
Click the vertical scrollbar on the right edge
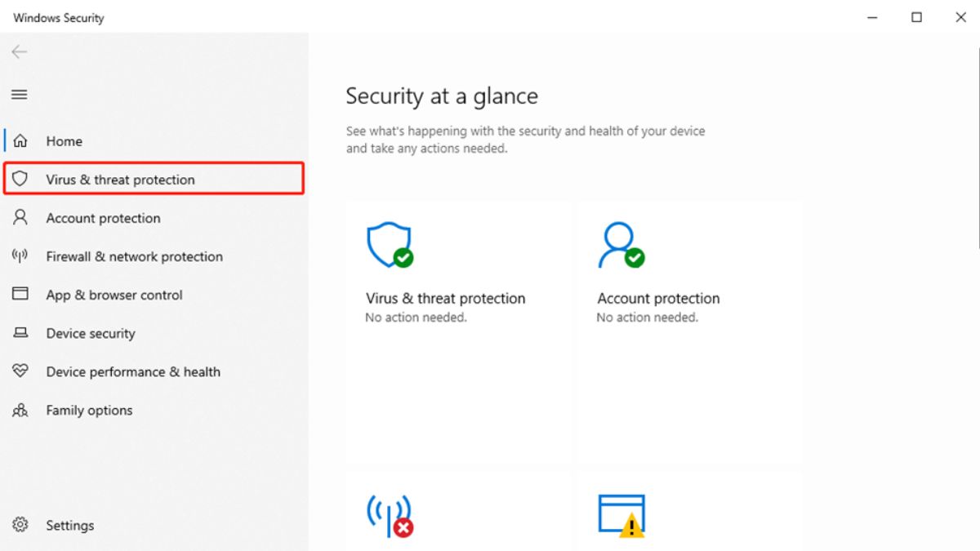(x=977, y=147)
